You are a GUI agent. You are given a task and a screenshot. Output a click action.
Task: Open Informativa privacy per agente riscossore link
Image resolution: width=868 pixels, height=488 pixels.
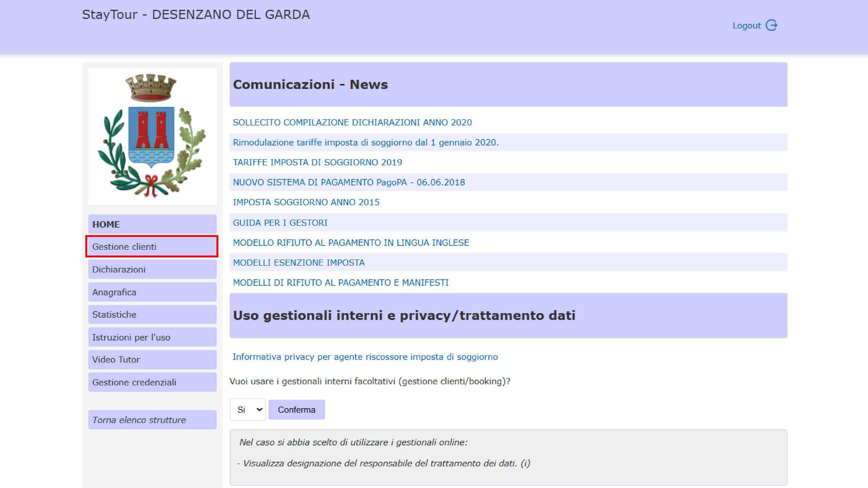(365, 357)
